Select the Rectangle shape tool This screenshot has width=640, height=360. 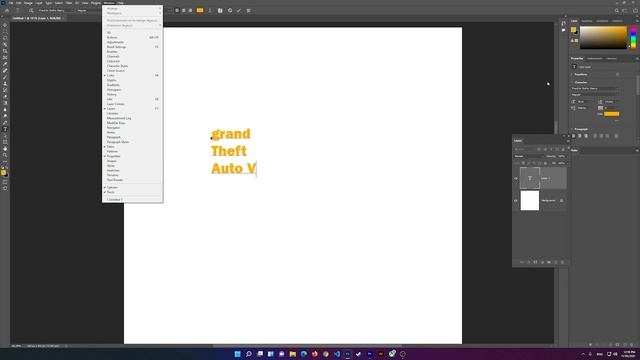pyautogui.click(x=5, y=142)
